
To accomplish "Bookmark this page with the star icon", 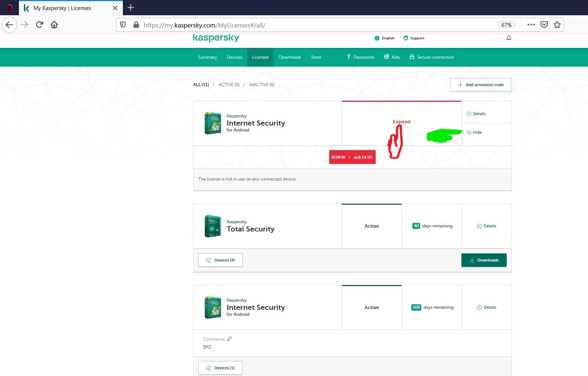I will [557, 25].
